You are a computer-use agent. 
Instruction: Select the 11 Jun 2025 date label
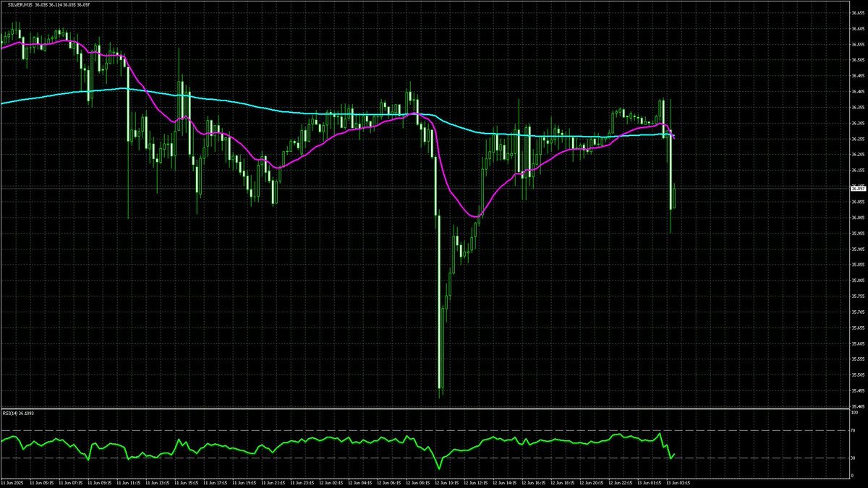click(13, 481)
